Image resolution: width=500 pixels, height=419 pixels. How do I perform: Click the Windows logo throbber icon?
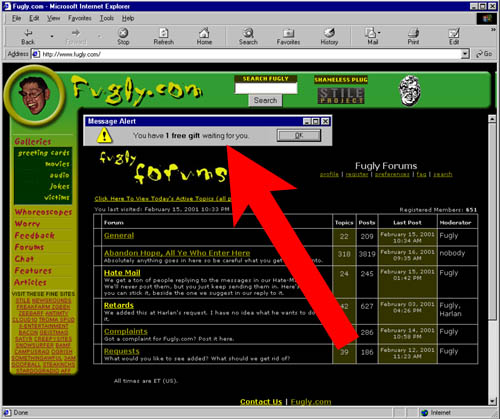click(x=487, y=18)
